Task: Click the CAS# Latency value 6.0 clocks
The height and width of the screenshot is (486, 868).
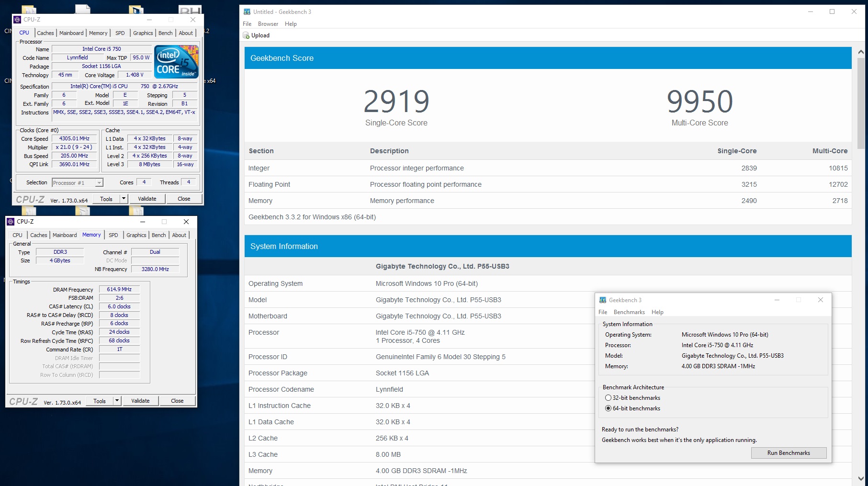Action: pyautogui.click(x=119, y=306)
